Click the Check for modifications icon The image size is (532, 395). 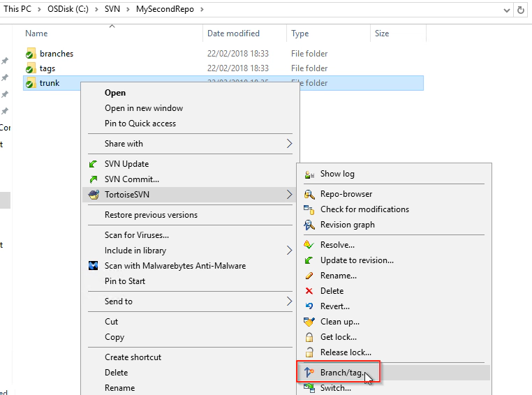309,209
